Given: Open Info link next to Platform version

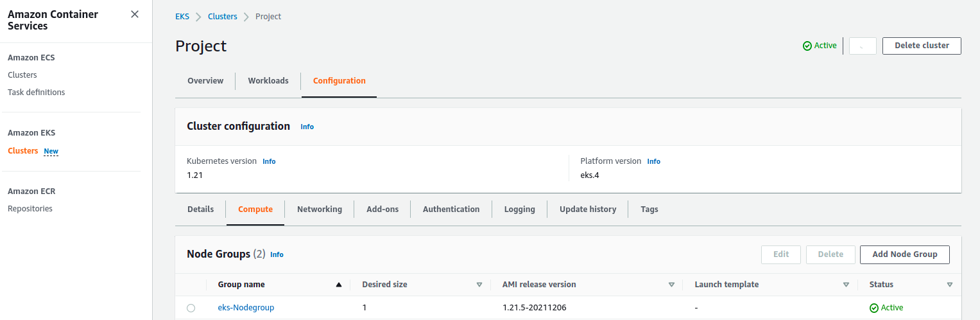Looking at the screenshot, I should (653, 161).
